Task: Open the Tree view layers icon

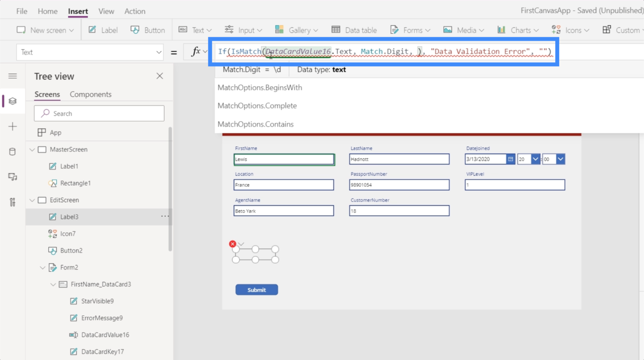Action: tap(13, 101)
